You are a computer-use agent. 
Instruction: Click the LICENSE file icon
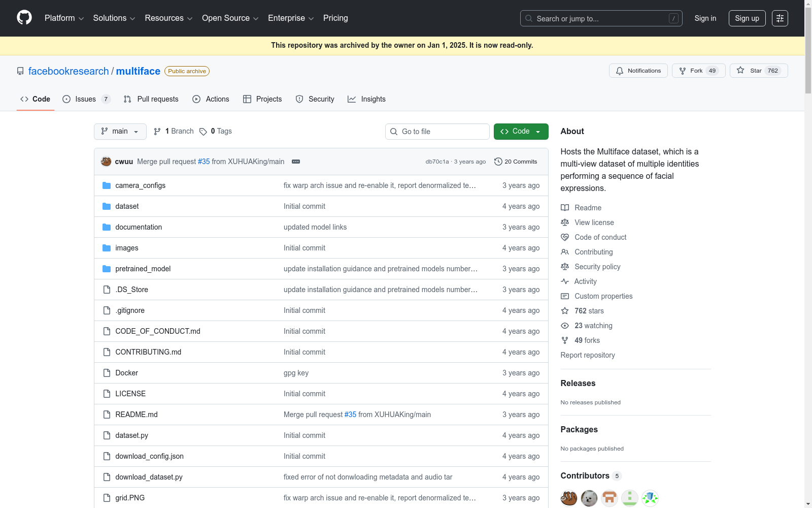tap(107, 394)
